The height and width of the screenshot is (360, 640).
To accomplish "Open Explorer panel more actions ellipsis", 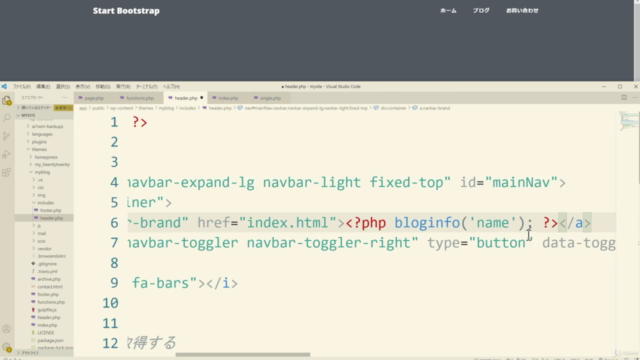I will point(64,98).
